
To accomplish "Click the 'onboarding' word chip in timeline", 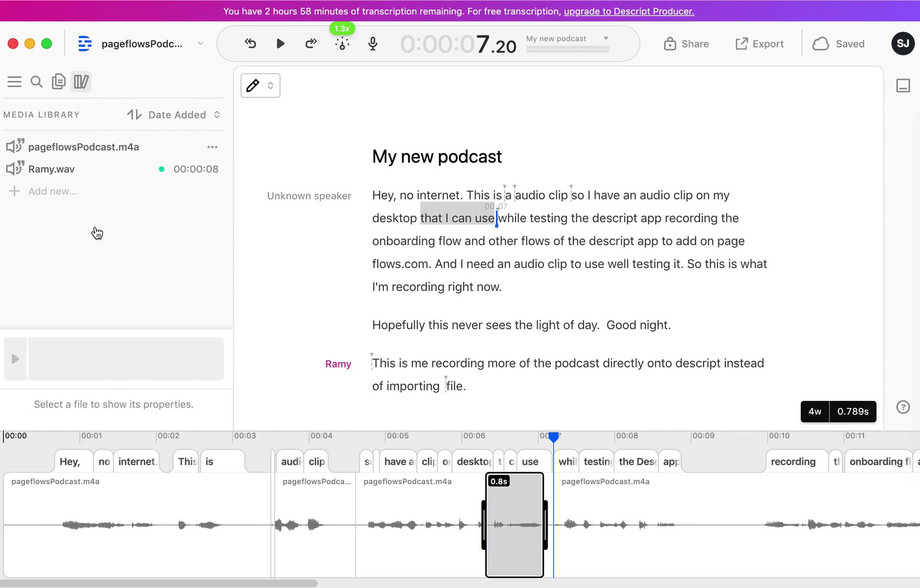I will [x=878, y=462].
